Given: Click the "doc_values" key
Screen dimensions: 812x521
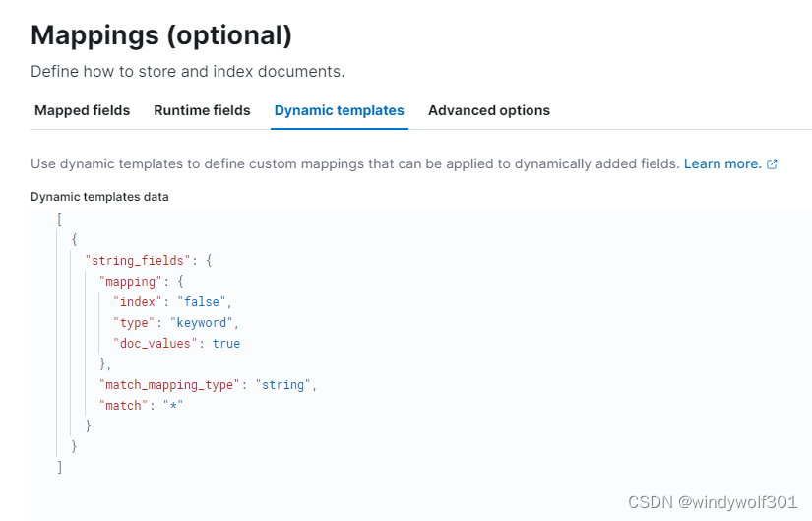Looking at the screenshot, I should point(155,344).
